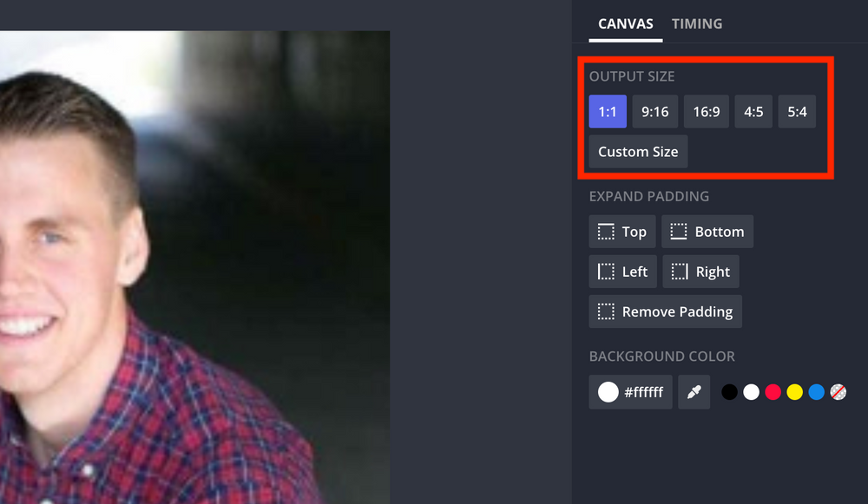Select the 9:16 output size
This screenshot has height=504, width=868.
click(x=654, y=111)
